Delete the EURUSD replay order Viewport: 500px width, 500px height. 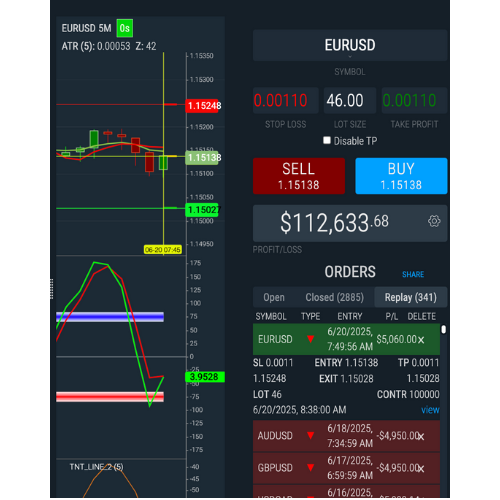click(x=421, y=340)
